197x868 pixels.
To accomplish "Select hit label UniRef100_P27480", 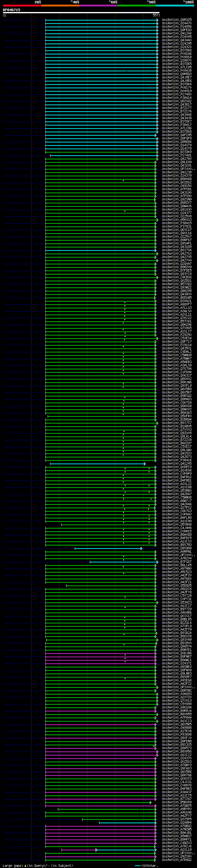I will point(177,94).
